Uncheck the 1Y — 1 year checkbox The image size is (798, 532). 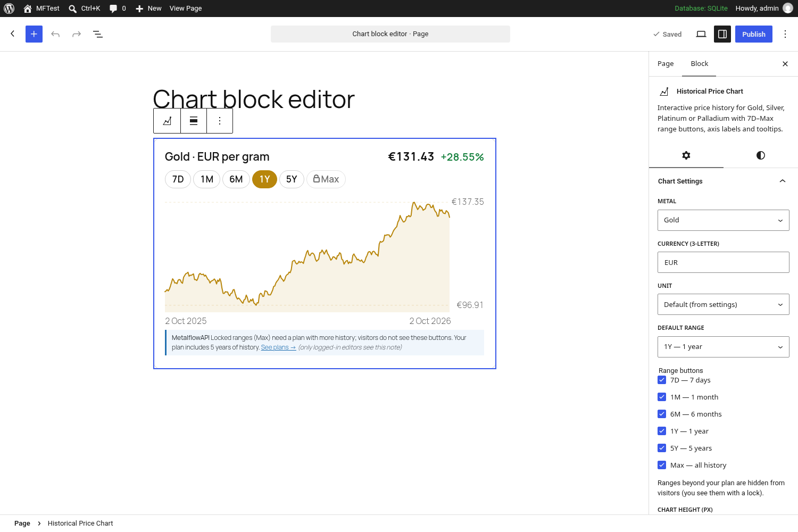pyautogui.click(x=662, y=431)
